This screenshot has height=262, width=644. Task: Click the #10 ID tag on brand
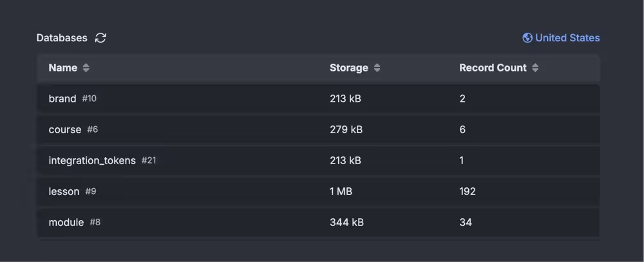point(90,99)
